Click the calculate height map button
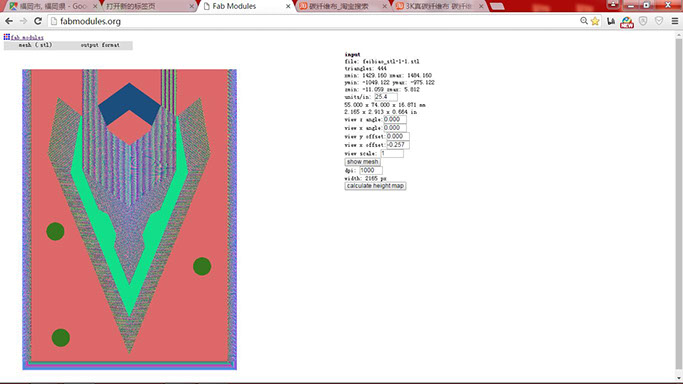Image resolution: width=683 pixels, height=384 pixels. click(375, 186)
